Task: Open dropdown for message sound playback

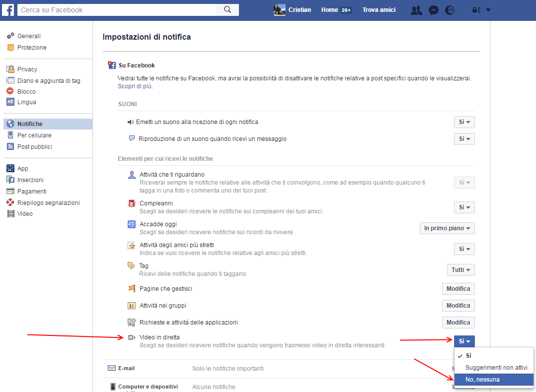Action: tap(464, 139)
